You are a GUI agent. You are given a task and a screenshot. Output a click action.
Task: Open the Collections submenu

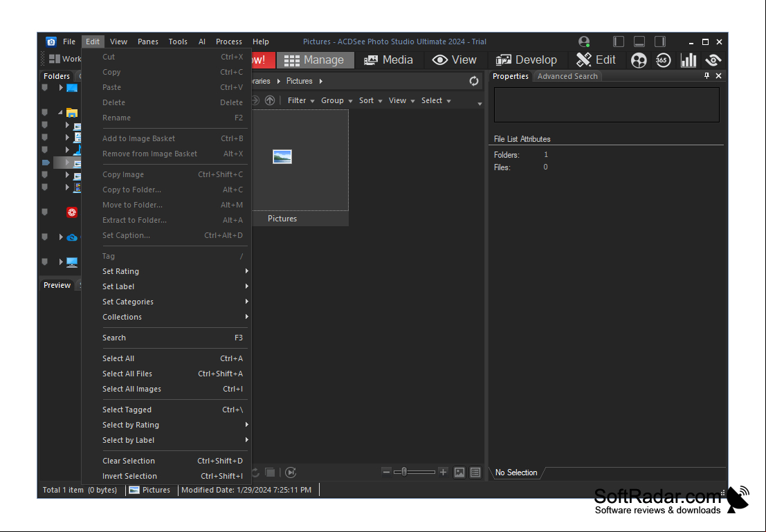click(166, 317)
